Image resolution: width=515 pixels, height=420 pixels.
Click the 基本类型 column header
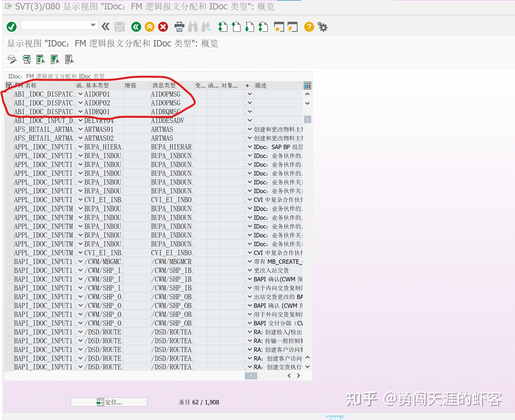[x=104, y=85]
